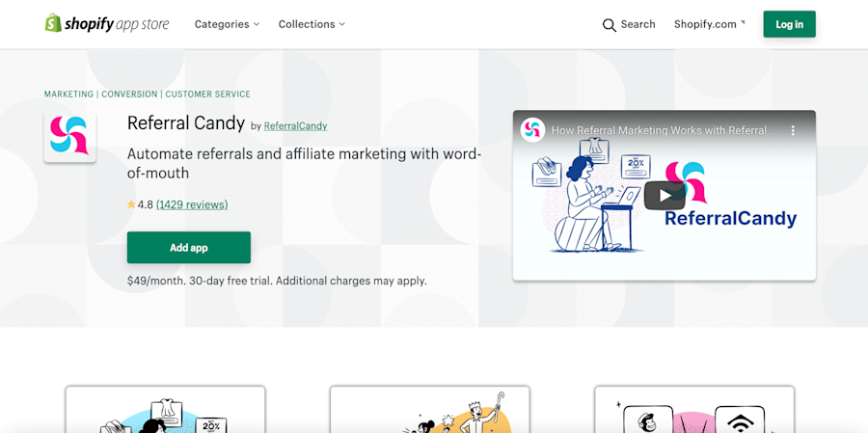Click the Log in button

(789, 24)
